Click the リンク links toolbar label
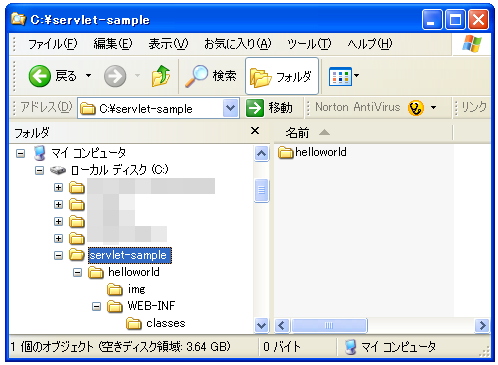 [x=474, y=107]
